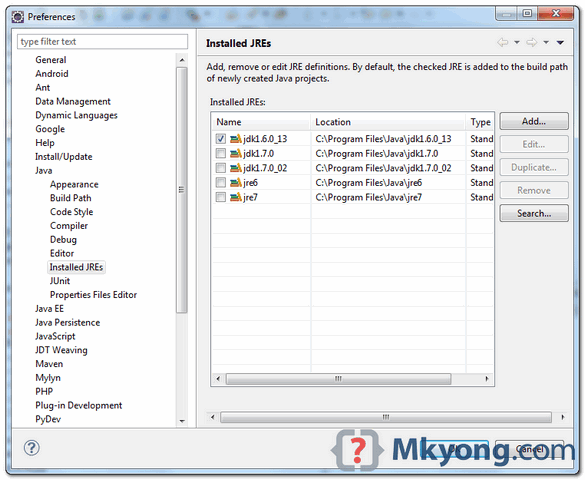Open the back history dropdown arrow
Image resolution: width=585 pixels, height=480 pixels.
(x=517, y=43)
